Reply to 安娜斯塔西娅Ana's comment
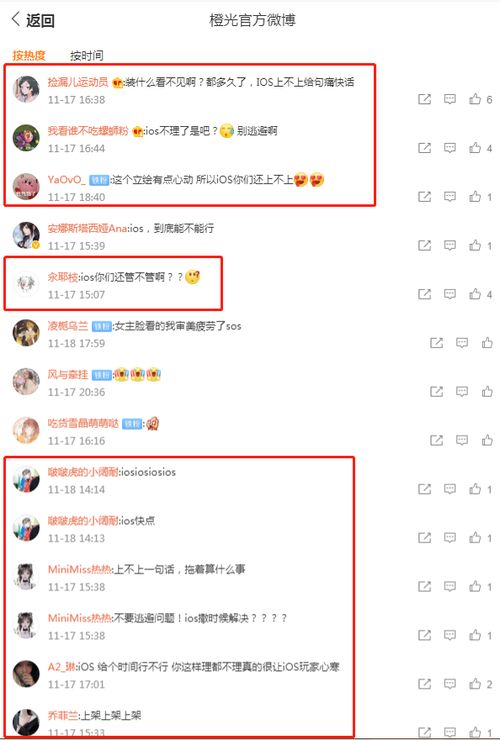The image size is (500, 740). (449, 245)
